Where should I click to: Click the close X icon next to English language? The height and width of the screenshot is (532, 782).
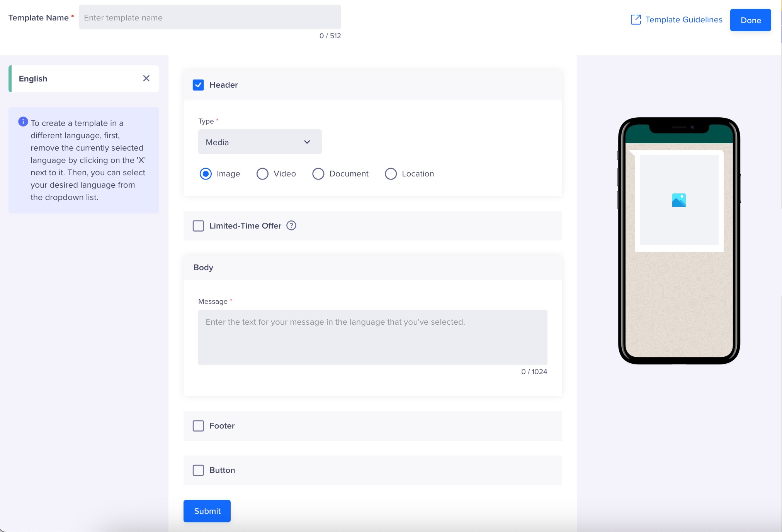[146, 78]
